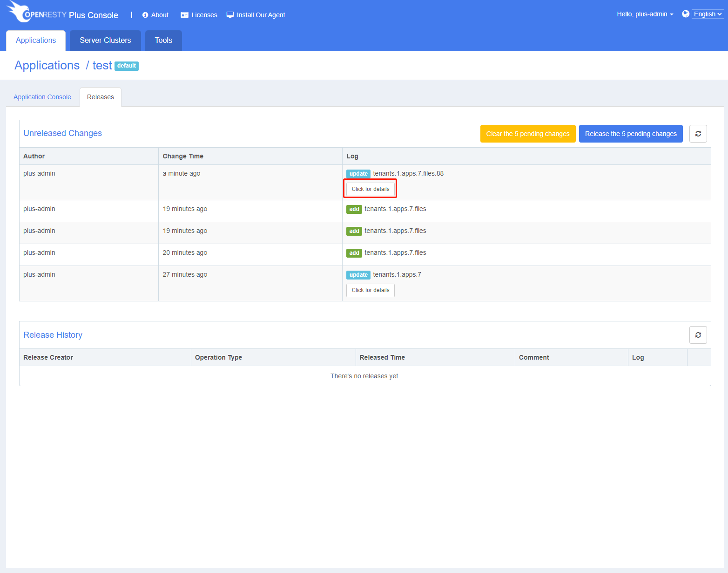Click the test application breadcrumb
Viewport: 728px width, 573px height.
102,65
